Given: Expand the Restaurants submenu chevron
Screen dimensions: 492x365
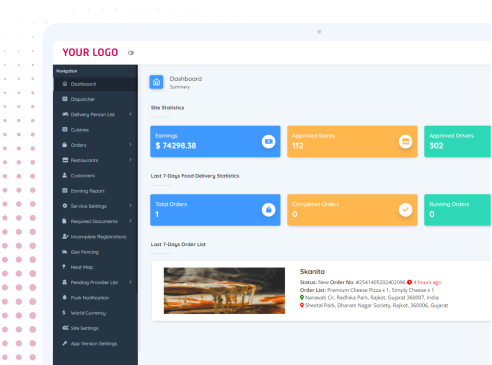Looking at the screenshot, I should click(131, 160).
